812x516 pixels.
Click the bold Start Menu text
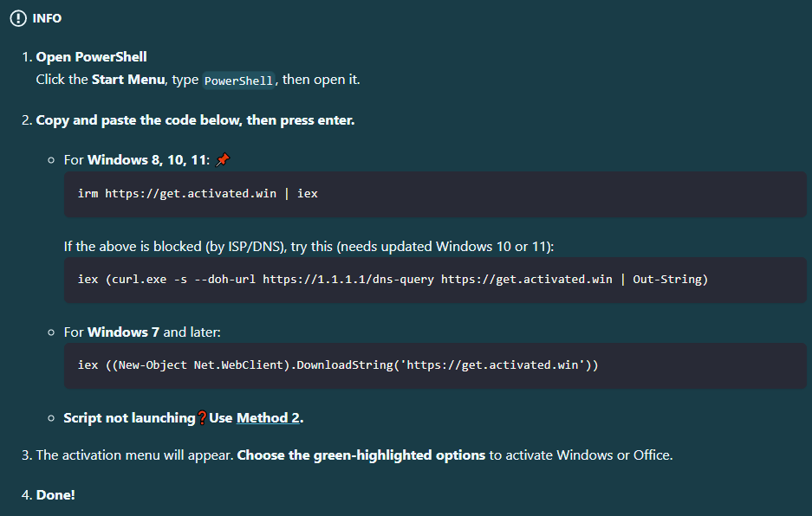[x=127, y=80]
